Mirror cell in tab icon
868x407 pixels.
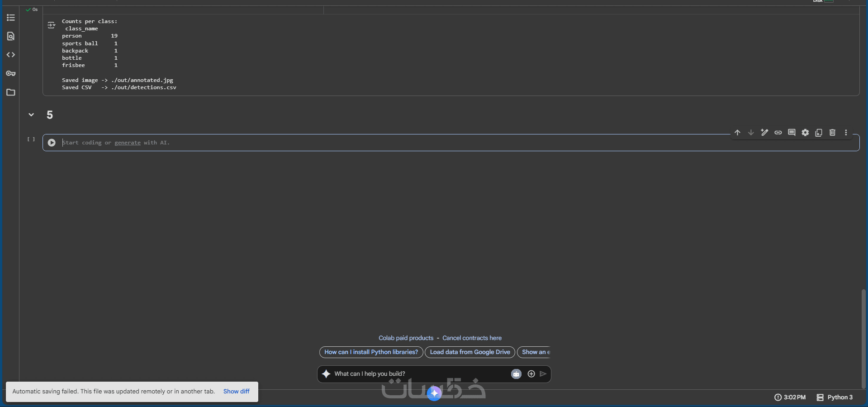pyautogui.click(x=819, y=133)
